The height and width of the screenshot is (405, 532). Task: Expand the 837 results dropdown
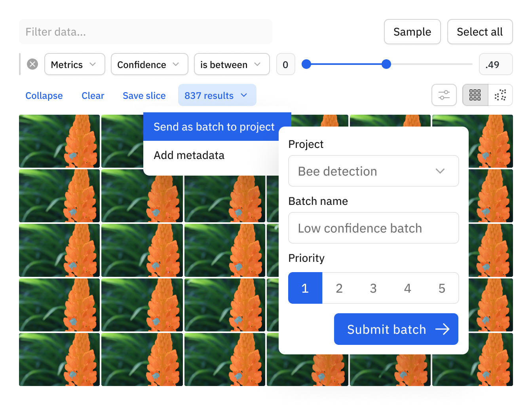pyautogui.click(x=217, y=95)
